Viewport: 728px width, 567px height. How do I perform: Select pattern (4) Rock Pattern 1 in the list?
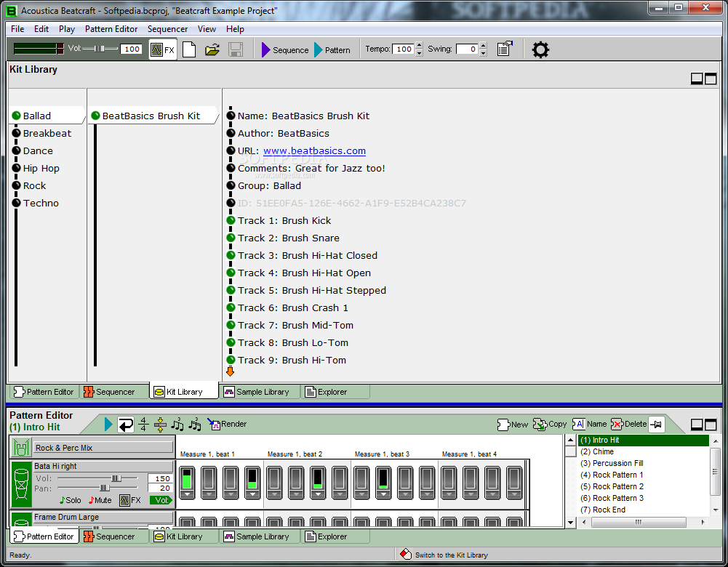(x=644, y=475)
